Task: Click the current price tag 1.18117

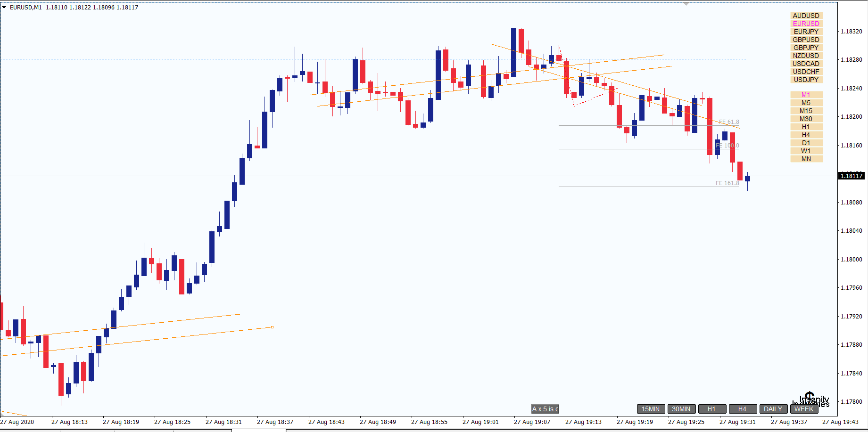Action: pyautogui.click(x=851, y=176)
